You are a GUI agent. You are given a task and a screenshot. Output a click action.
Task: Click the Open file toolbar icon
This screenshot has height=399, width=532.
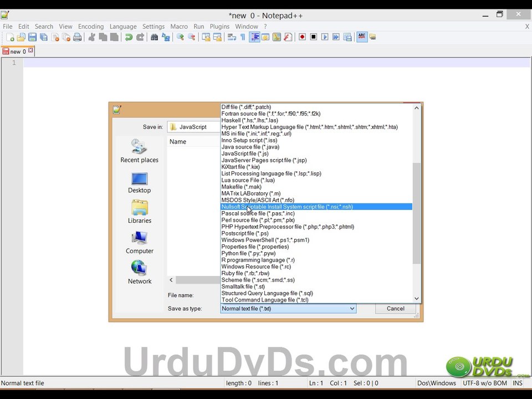click(21, 37)
